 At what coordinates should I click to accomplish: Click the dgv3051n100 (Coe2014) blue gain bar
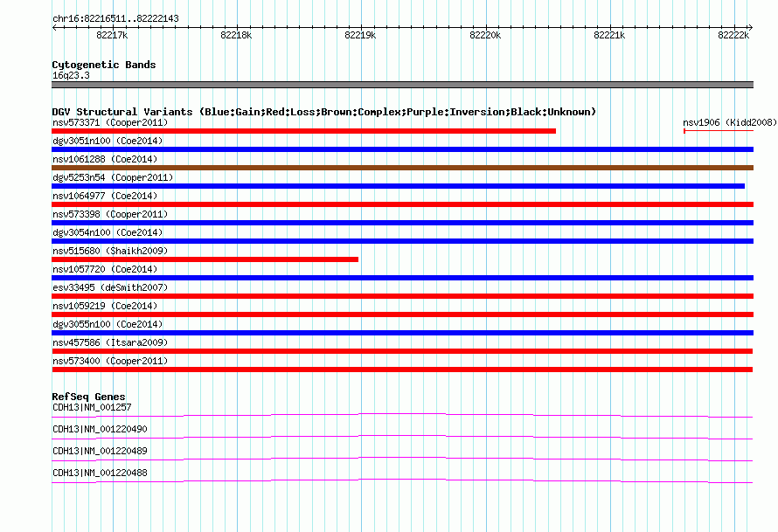pyautogui.click(x=402, y=149)
